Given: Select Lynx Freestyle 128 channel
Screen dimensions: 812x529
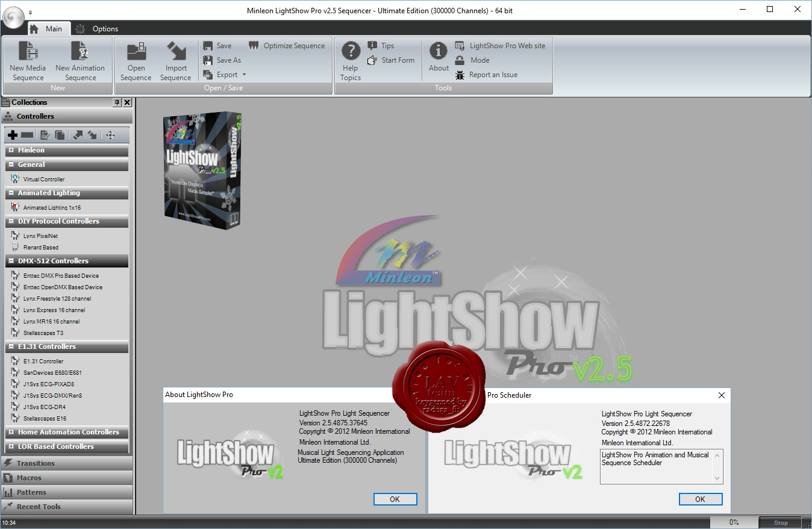Looking at the screenshot, I should coord(57,299).
